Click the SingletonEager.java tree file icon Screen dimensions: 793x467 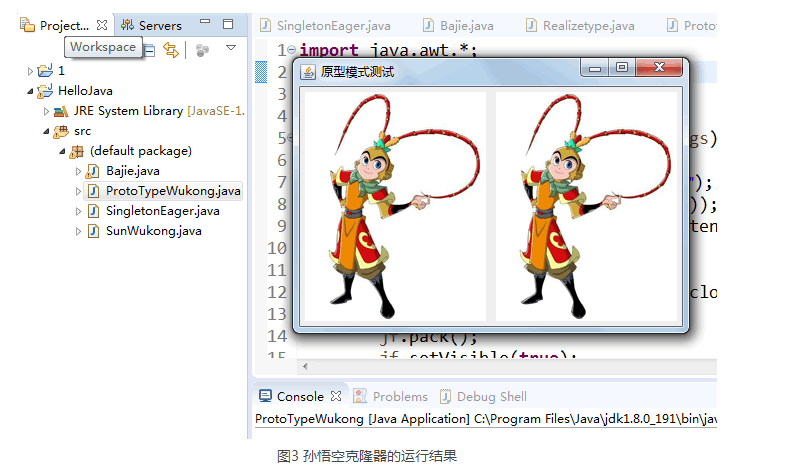point(93,211)
